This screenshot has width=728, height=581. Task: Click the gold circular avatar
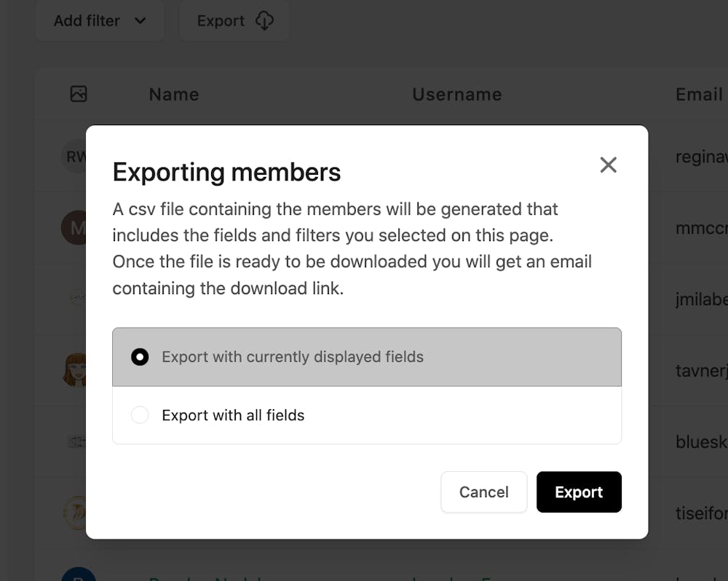click(x=75, y=513)
